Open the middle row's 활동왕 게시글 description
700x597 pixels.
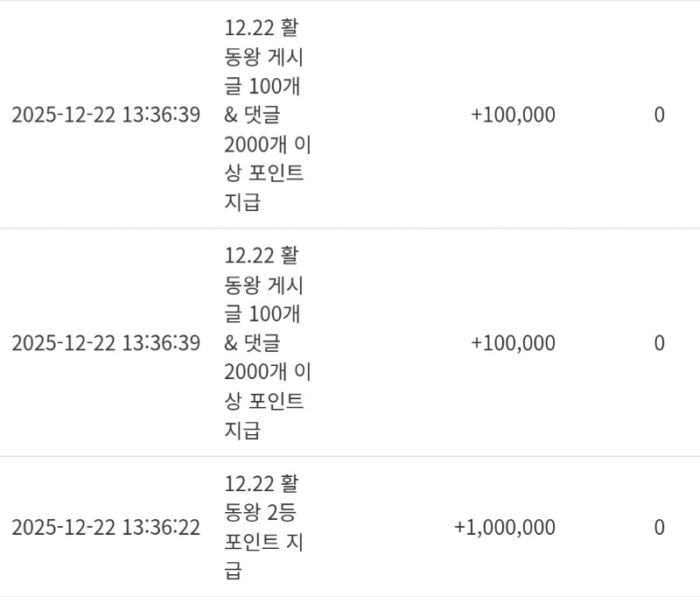point(264,342)
